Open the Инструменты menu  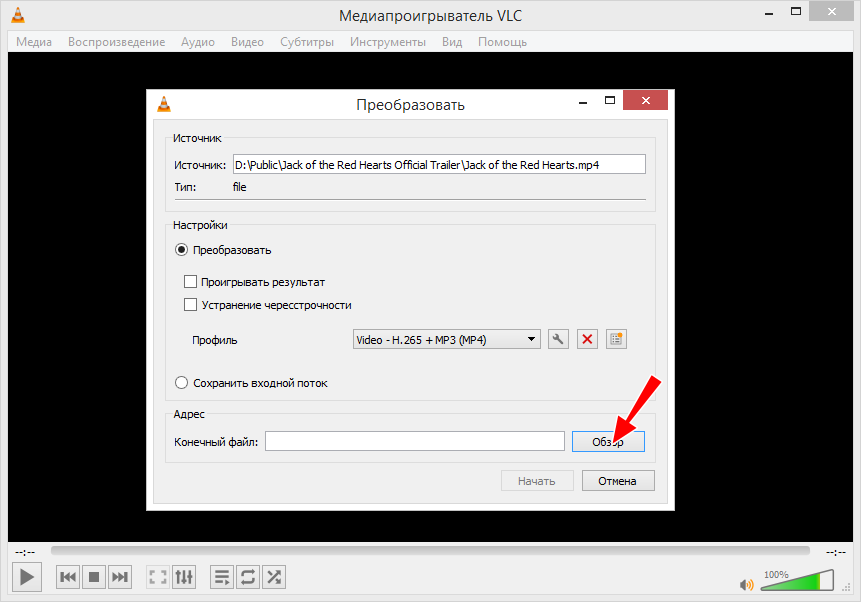388,42
